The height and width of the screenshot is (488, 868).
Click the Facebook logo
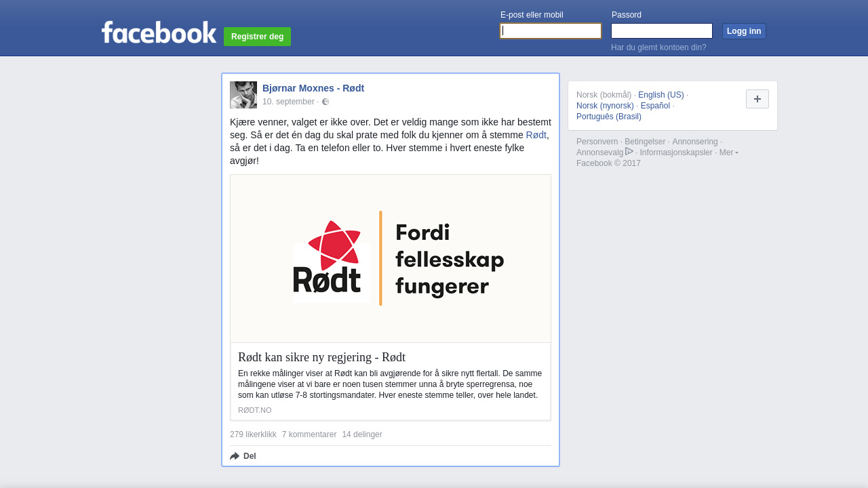click(159, 32)
